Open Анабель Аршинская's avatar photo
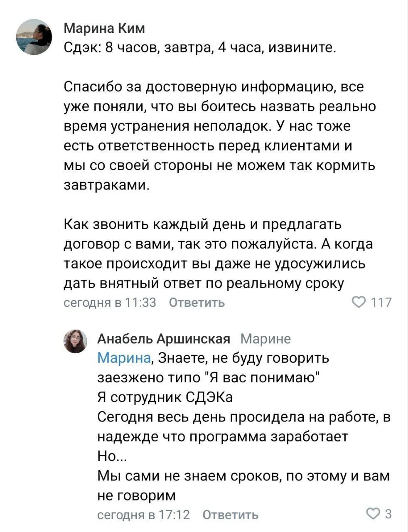 (75, 341)
